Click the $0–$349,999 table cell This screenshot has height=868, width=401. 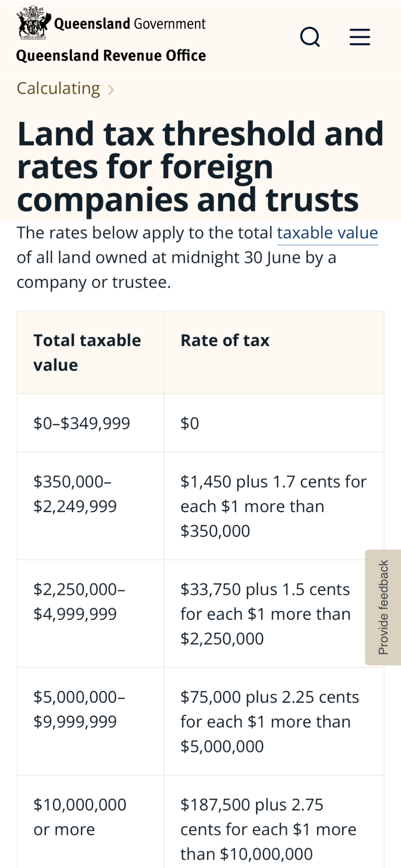click(82, 423)
